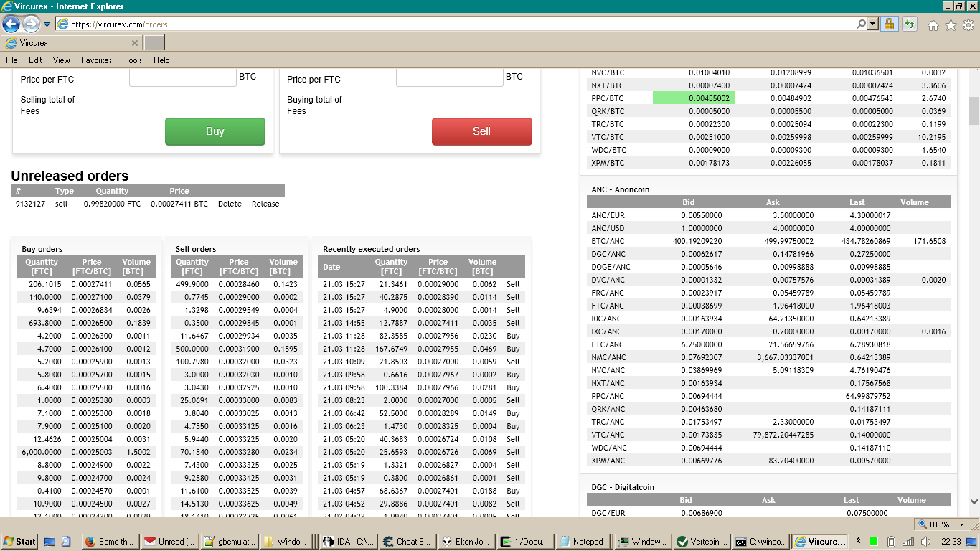Viewport: 980px width, 551px height.
Task: Open the Windows Start button
Action: [x=19, y=542]
